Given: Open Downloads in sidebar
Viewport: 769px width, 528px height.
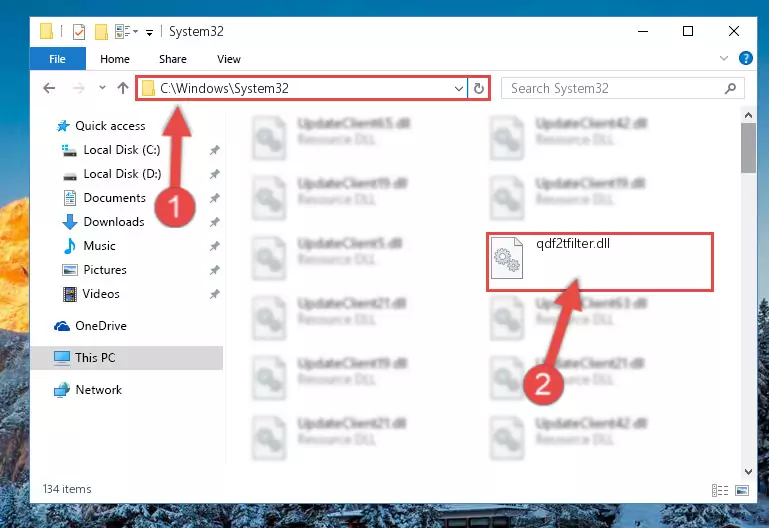Looking at the screenshot, I should coord(114,222).
